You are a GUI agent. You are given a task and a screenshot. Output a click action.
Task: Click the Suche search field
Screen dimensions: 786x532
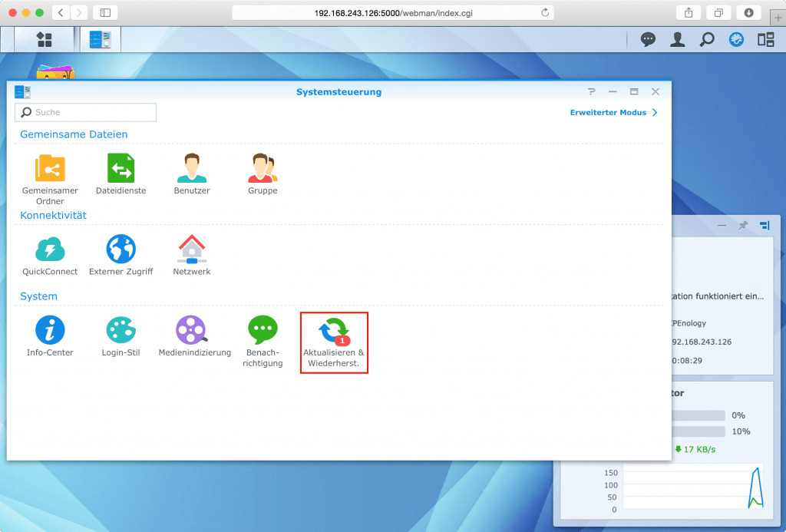pos(86,112)
